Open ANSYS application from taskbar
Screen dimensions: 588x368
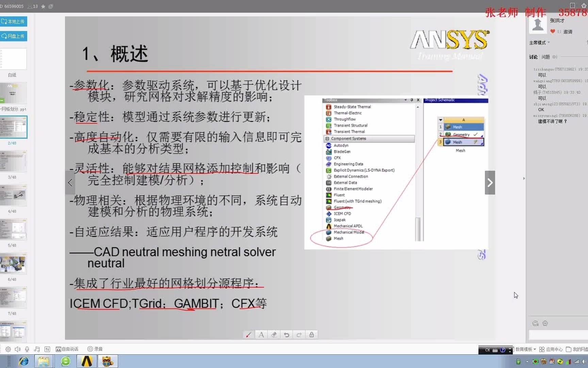click(x=86, y=361)
